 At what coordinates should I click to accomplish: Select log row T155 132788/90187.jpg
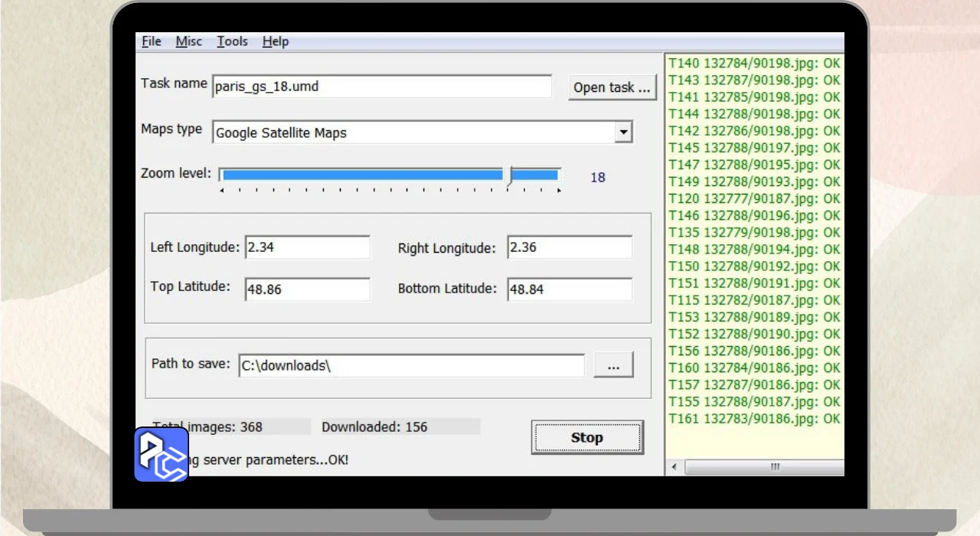click(x=754, y=402)
